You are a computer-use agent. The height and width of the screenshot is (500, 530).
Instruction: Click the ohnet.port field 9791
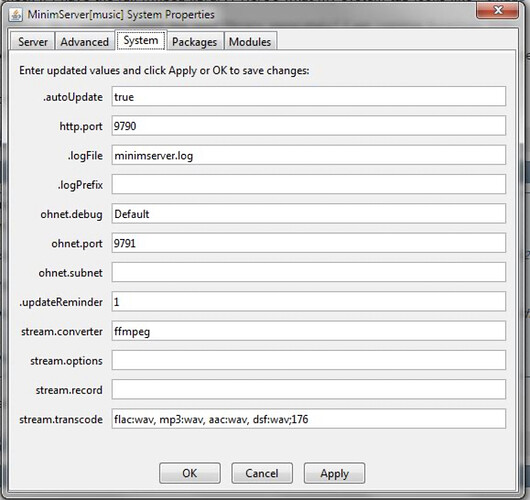(x=309, y=243)
